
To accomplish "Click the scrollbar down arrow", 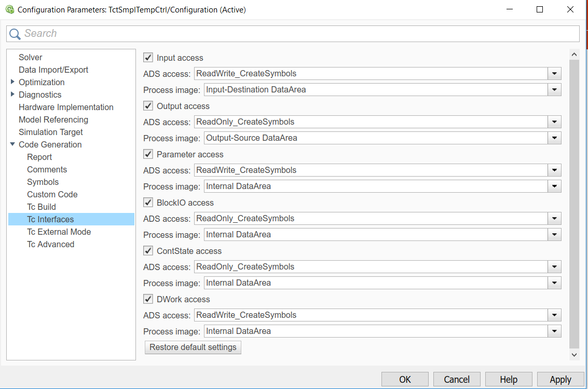I will 574,355.
